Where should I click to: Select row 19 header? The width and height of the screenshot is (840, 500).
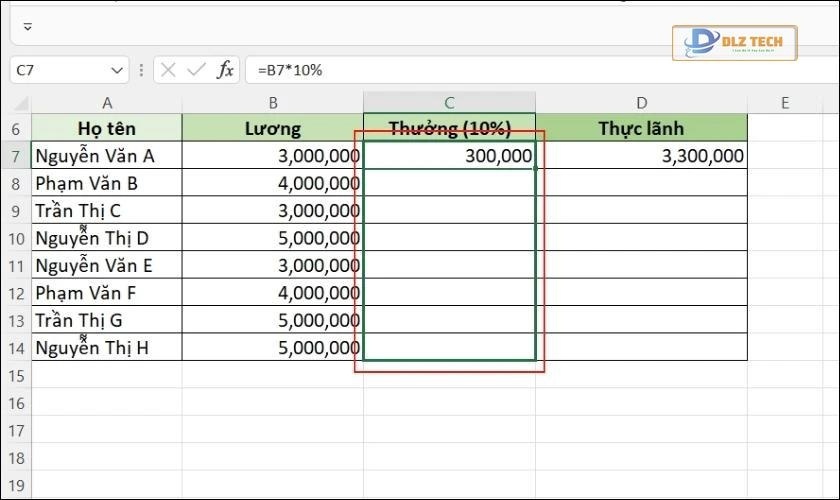pos(16,485)
